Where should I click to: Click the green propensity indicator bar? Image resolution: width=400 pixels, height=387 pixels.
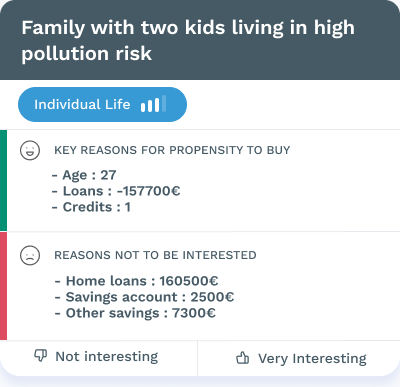coord(3,180)
